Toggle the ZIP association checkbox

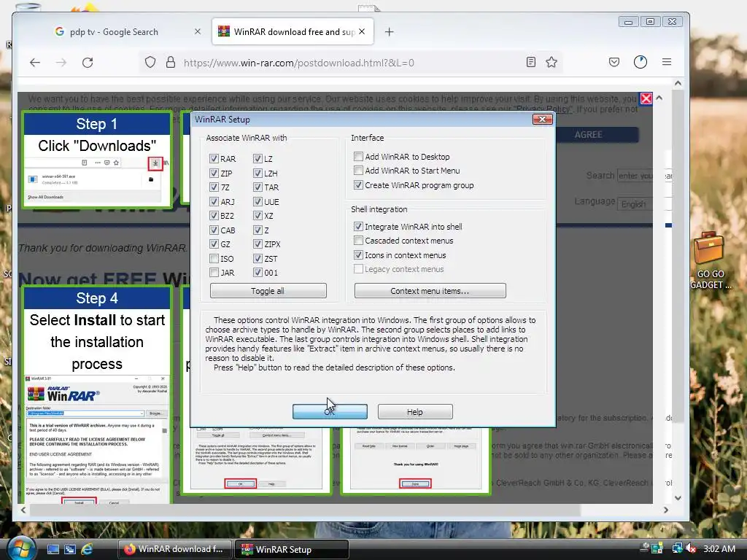(214, 174)
